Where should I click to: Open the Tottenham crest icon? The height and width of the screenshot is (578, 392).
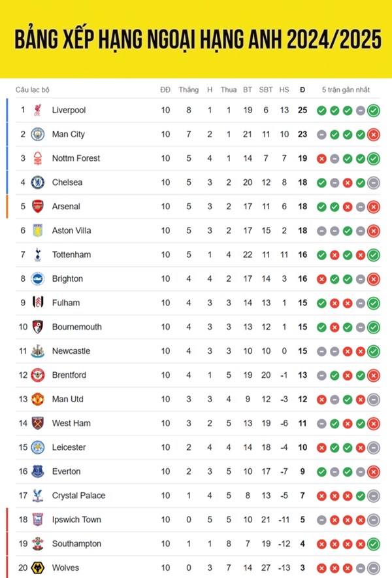pyautogui.click(x=38, y=255)
